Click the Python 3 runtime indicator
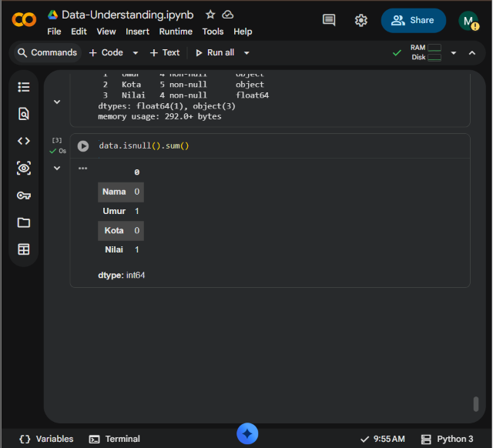 pyautogui.click(x=447, y=439)
